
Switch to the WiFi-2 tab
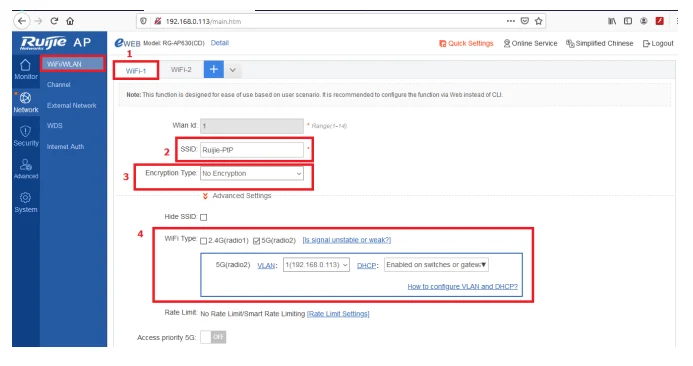click(x=181, y=70)
